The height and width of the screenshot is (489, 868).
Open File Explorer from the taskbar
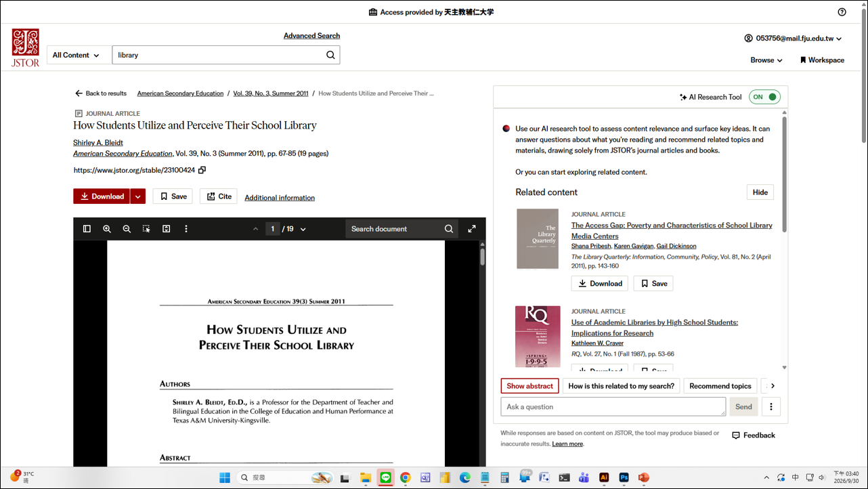365,477
